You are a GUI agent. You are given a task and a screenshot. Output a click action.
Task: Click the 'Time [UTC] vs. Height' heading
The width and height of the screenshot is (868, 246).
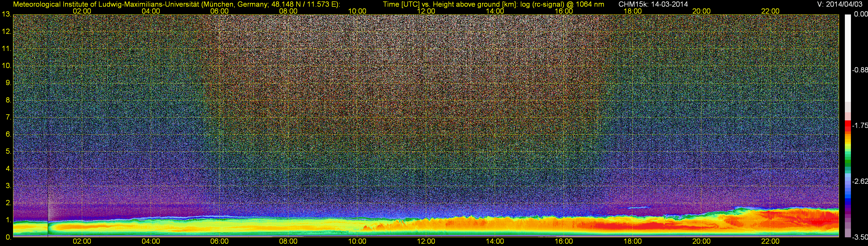pyautogui.click(x=493, y=4)
